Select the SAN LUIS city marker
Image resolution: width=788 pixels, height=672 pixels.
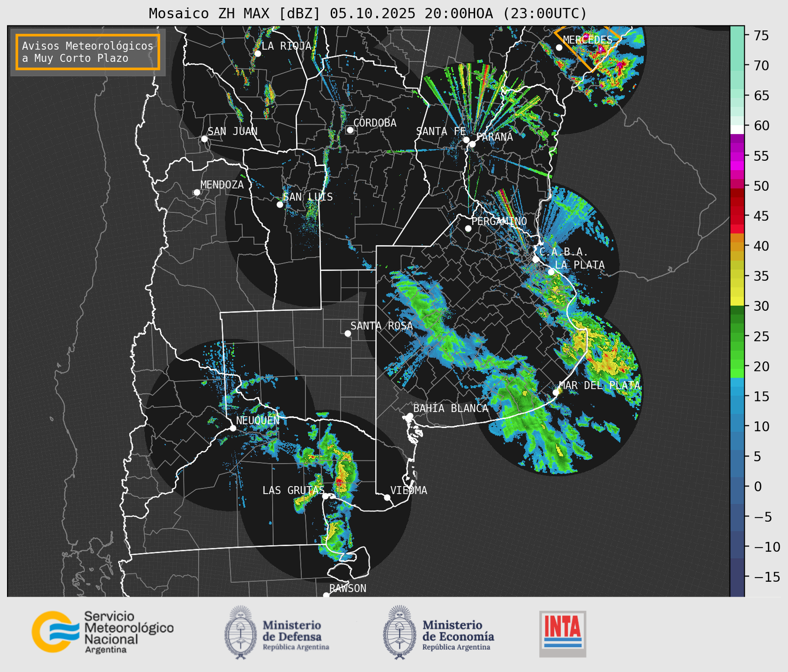coord(280,205)
